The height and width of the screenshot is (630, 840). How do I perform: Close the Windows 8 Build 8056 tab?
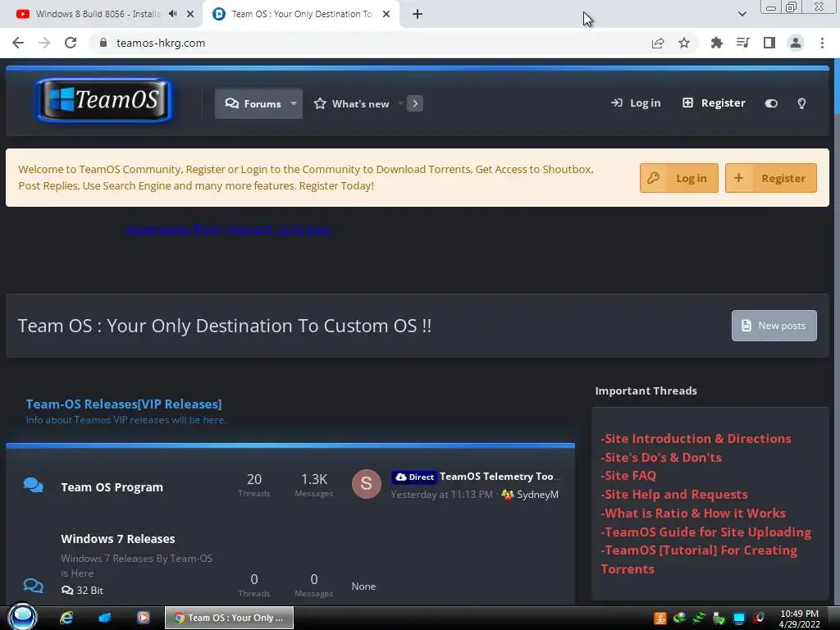pos(190,14)
